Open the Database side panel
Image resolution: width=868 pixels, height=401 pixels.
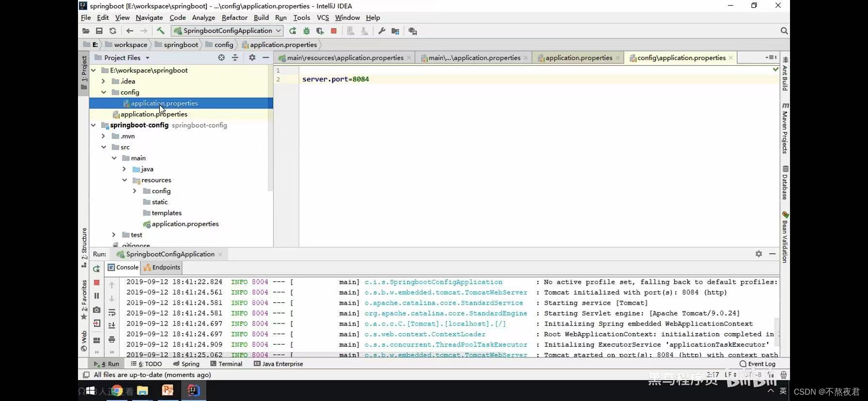[785, 183]
